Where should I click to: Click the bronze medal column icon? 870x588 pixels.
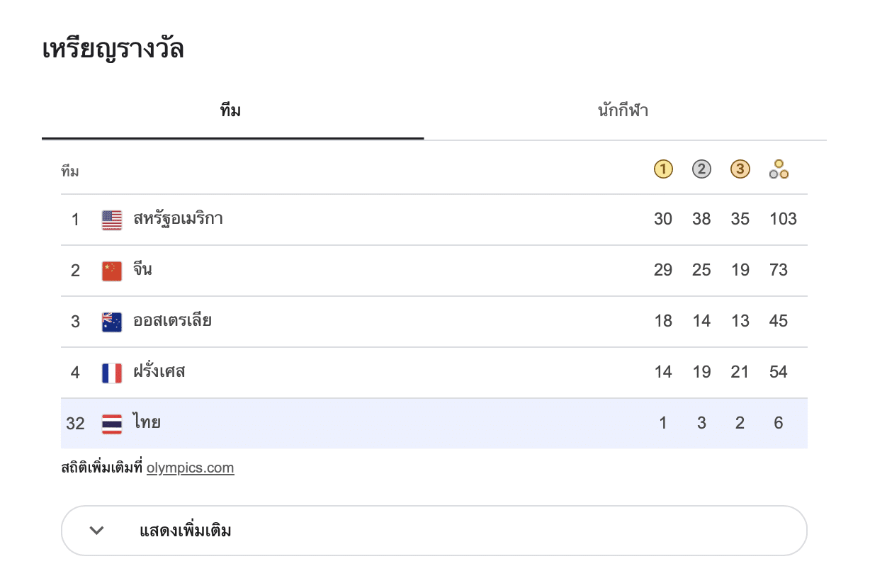click(740, 169)
